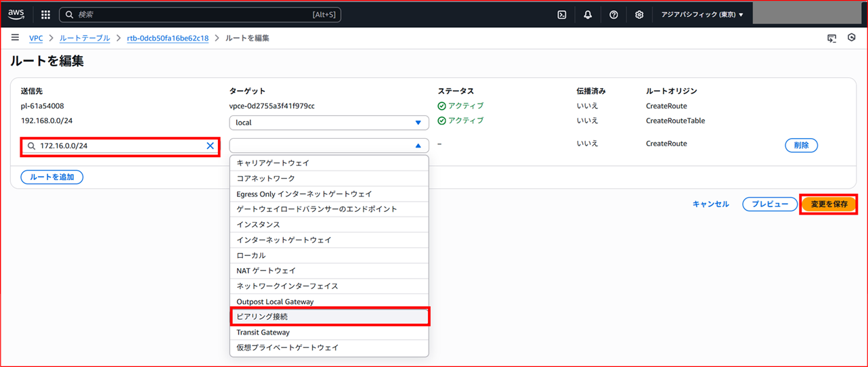This screenshot has width=868, height=367.
Task: Open CloudShell terminal icon
Action: click(x=562, y=14)
